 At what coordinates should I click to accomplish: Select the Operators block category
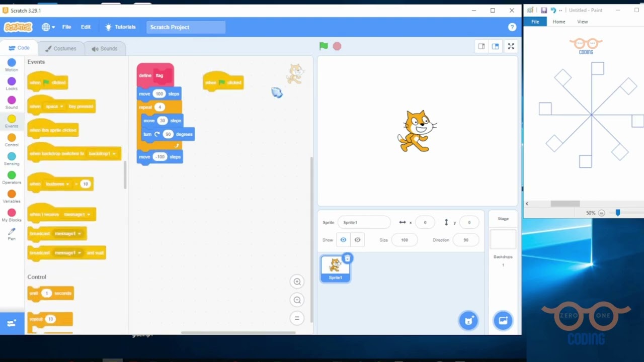pyautogui.click(x=12, y=177)
